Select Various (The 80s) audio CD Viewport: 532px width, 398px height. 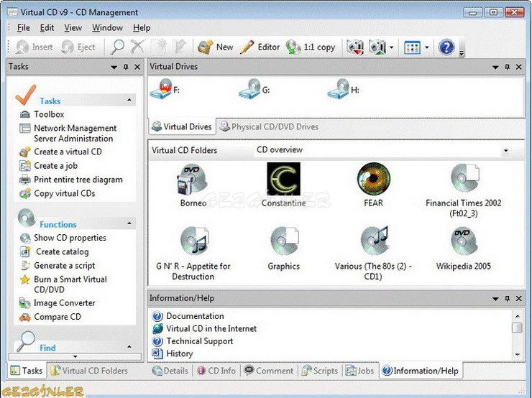[x=373, y=254]
